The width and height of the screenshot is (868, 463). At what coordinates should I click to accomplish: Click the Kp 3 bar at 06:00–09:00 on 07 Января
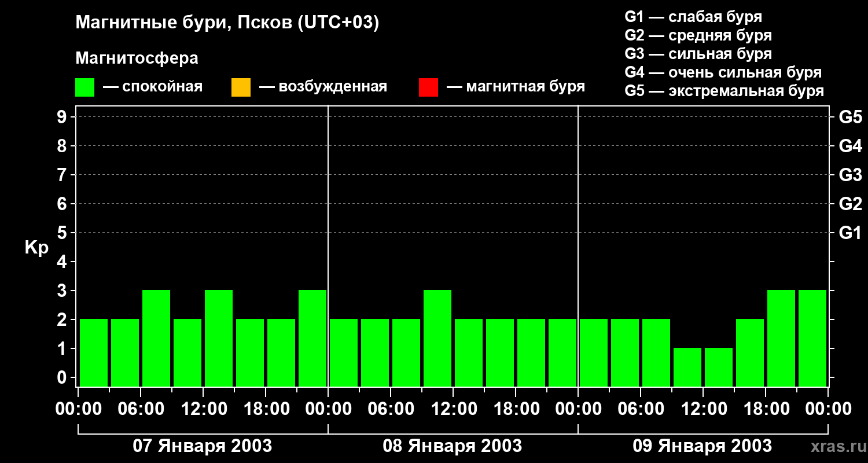pos(156,338)
